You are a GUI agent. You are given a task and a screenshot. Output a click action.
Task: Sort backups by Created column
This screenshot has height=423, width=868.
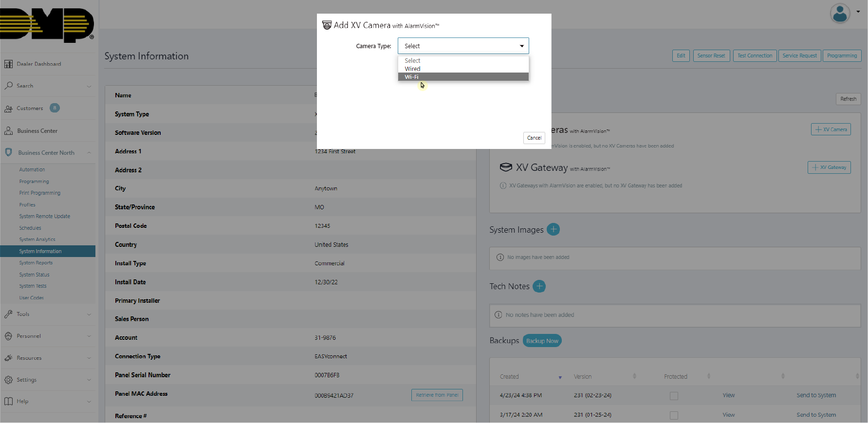pyautogui.click(x=509, y=377)
